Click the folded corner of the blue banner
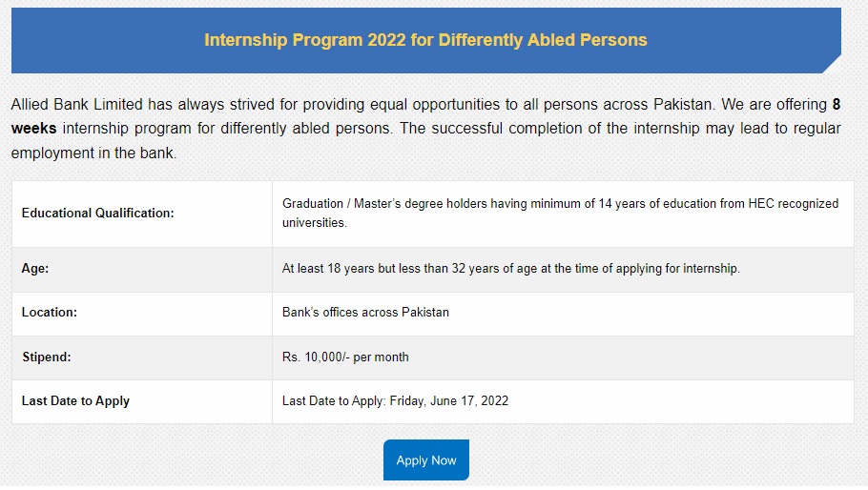This screenshot has height=490, width=868. coord(830,63)
